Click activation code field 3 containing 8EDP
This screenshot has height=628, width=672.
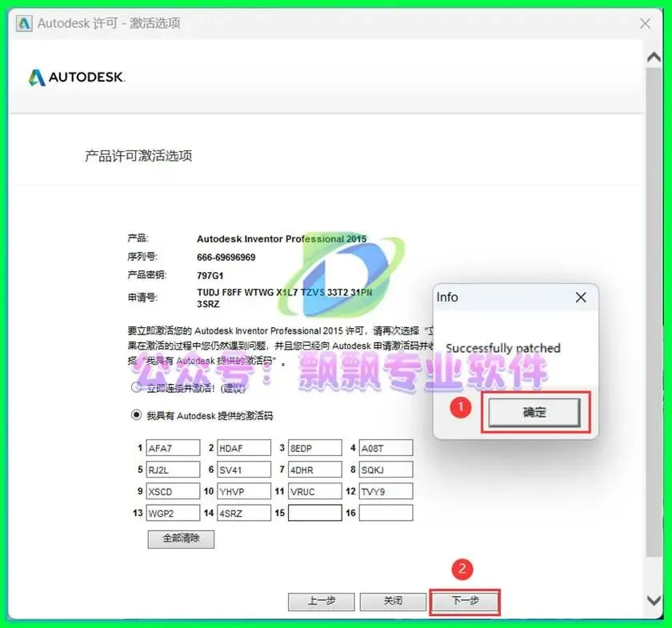(315, 447)
